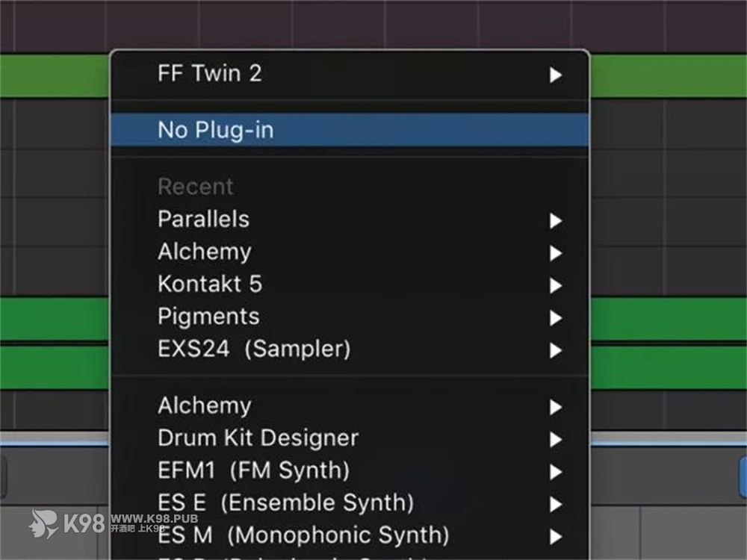The width and height of the screenshot is (747, 560).
Task: Expand the EXS24 (Sampler) submenu arrow
Action: coord(556,350)
